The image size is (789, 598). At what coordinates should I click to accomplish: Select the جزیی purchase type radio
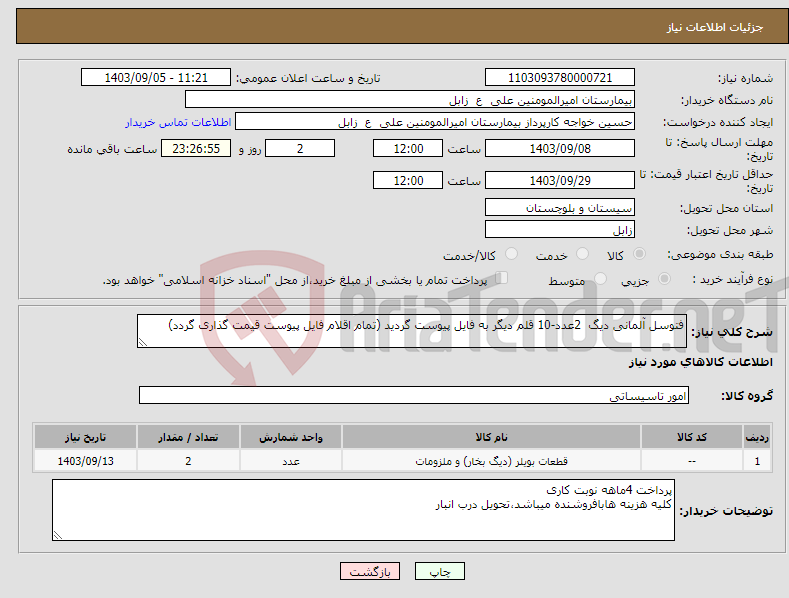[x=664, y=278]
